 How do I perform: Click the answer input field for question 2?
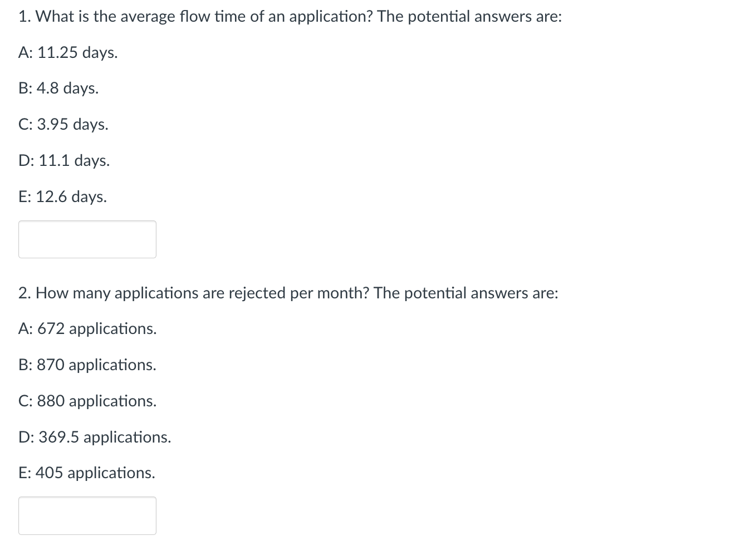(x=87, y=515)
